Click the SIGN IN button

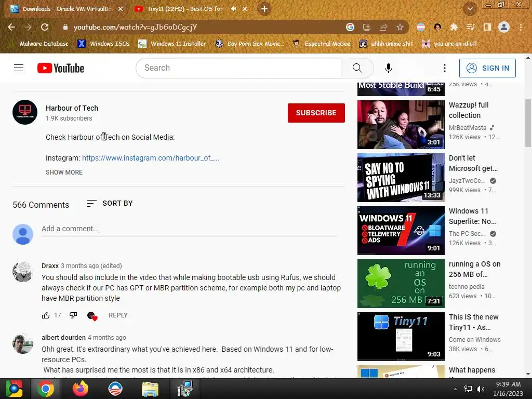point(487,68)
